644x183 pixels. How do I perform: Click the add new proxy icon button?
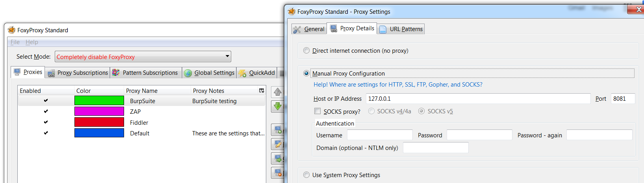tap(278, 129)
